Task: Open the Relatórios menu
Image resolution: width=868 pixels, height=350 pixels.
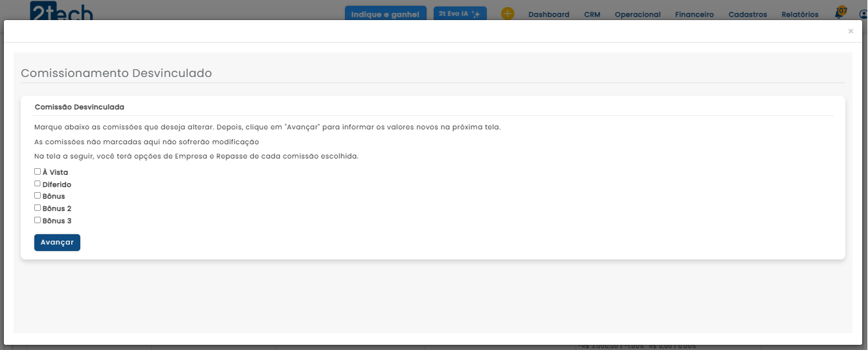Action: (799, 14)
